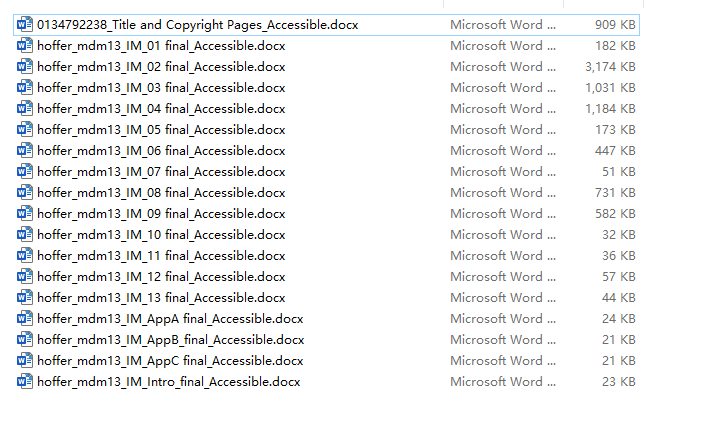Click Word icon beside hoffer_mdm13_IM_08 file

[25, 192]
